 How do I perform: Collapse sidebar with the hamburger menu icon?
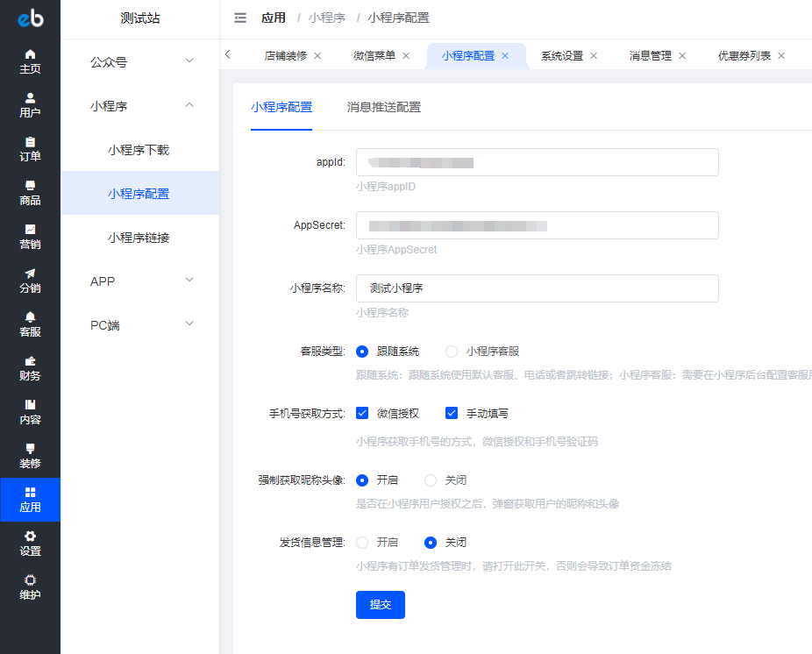click(x=240, y=18)
